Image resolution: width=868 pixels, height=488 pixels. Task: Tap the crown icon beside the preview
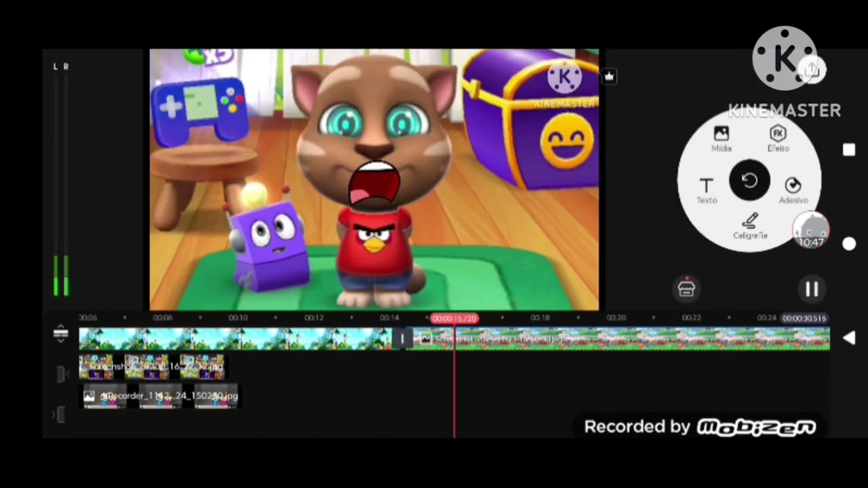click(x=609, y=77)
